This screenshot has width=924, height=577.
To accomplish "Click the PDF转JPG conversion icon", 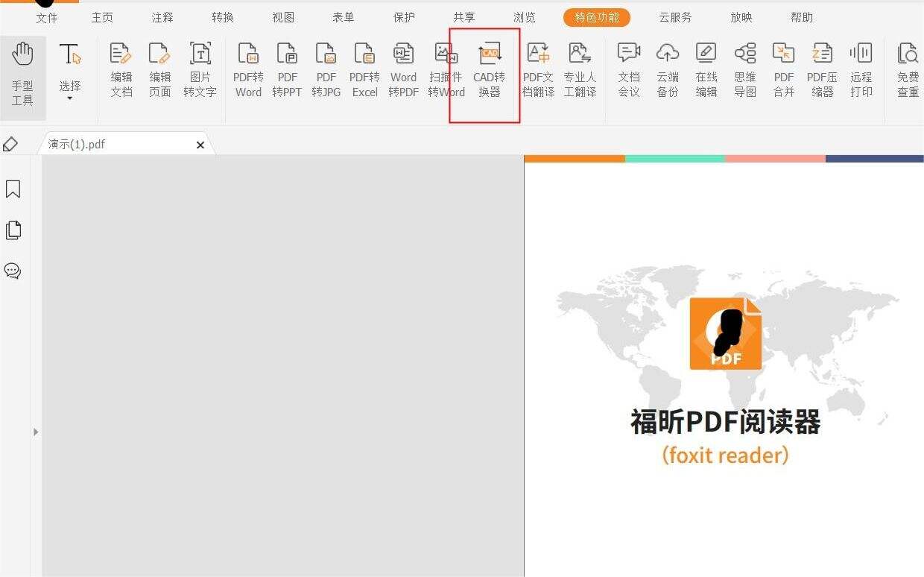I will (326, 71).
